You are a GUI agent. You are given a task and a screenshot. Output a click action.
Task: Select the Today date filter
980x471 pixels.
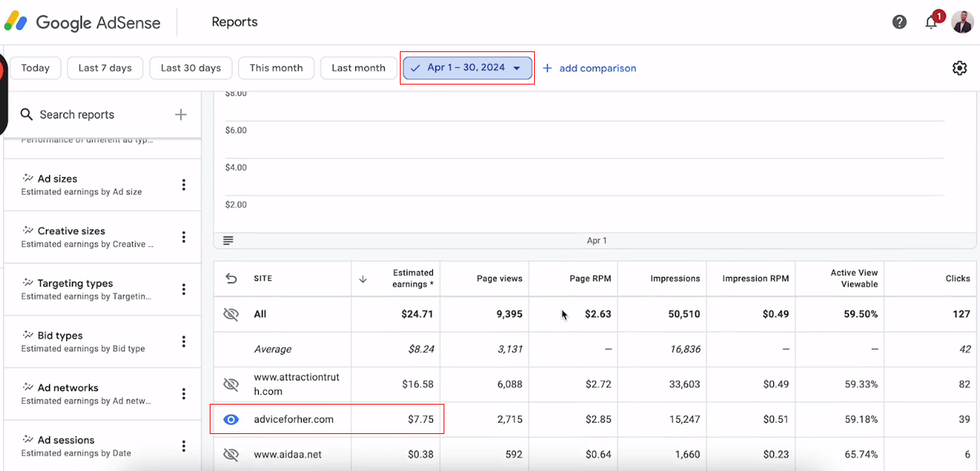35,68
